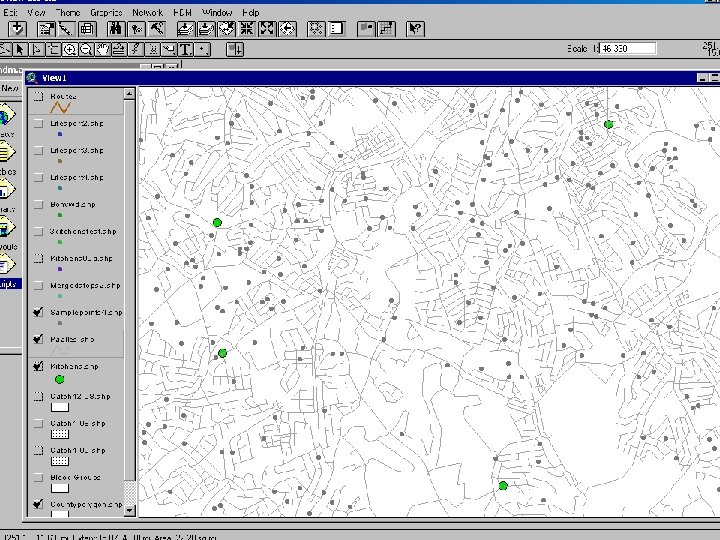Select the magnifier Zoom In tool
Viewport: 720px width, 540px height.
point(69,49)
